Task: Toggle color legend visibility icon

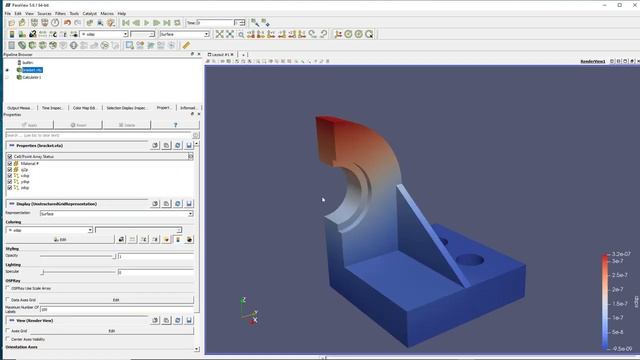Action: [x=12, y=34]
